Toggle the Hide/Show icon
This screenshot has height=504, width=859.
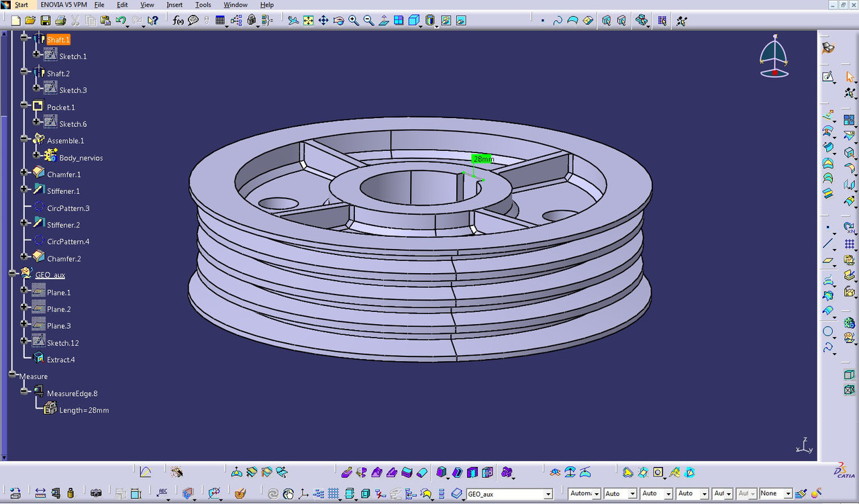[x=446, y=21]
